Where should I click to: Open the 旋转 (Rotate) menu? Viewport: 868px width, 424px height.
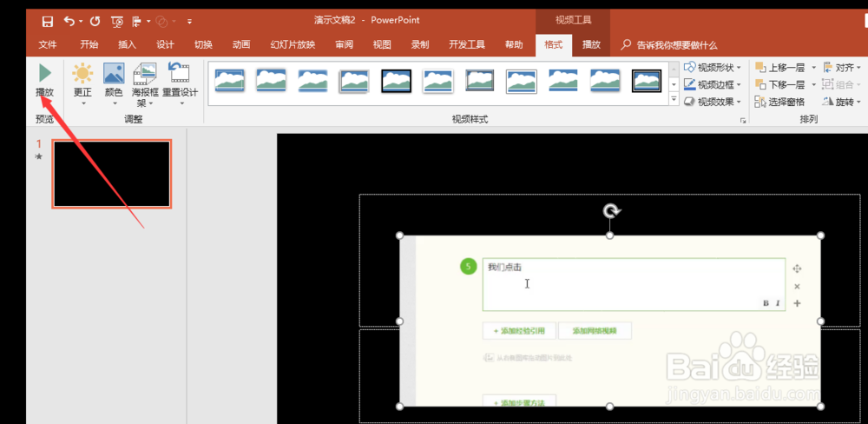coord(842,102)
